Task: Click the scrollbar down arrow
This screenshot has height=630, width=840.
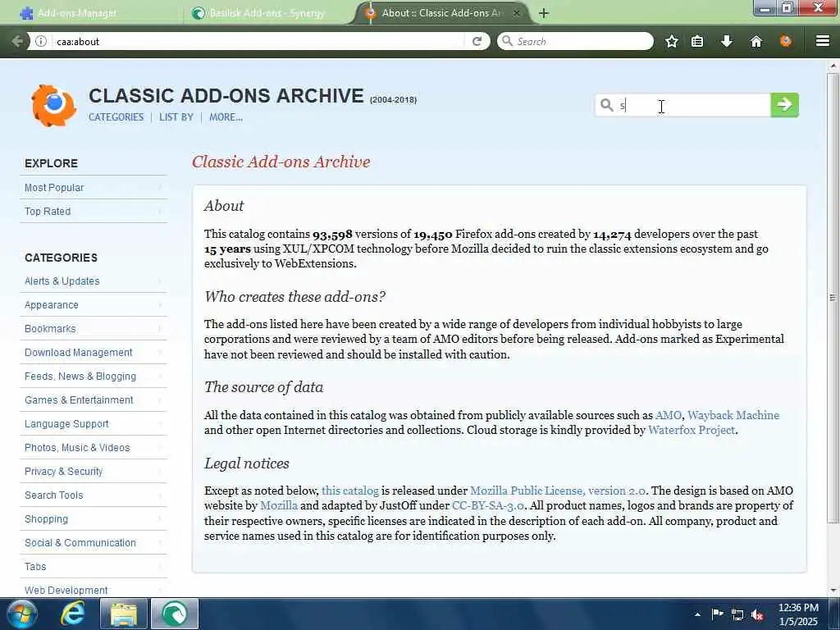Action: pos(833,591)
